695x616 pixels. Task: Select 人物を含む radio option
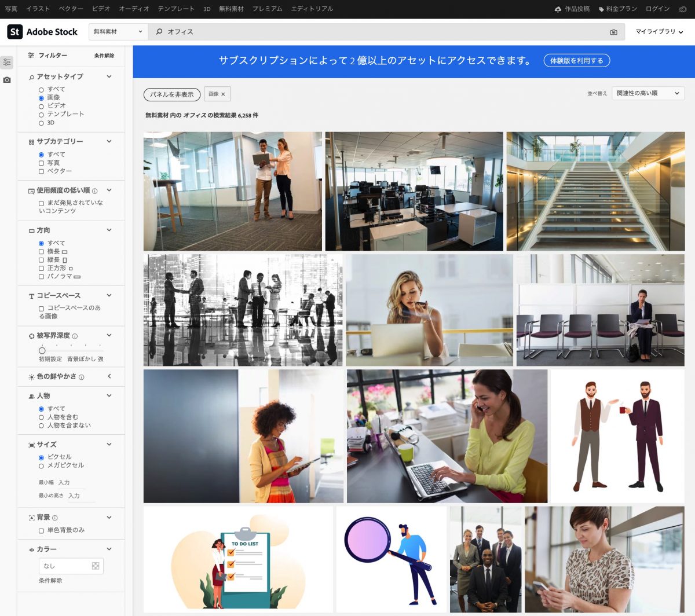41,417
